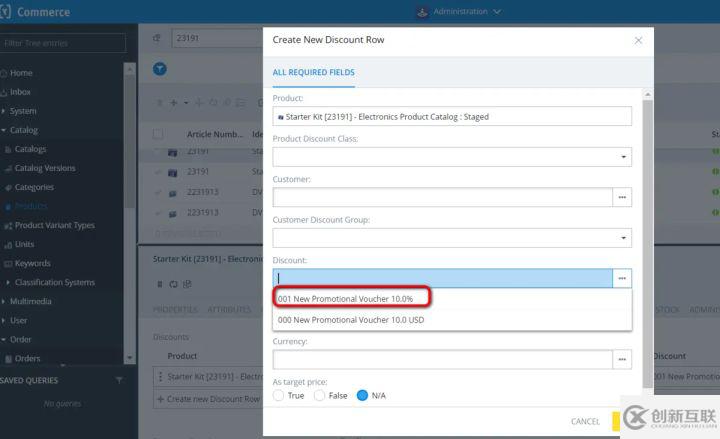This screenshot has width=720, height=439.
Task: Close the Create New Discount Row dialog
Action: (638, 40)
